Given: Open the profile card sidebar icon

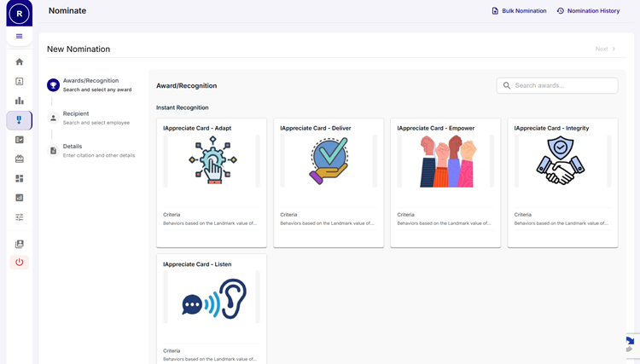Looking at the screenshot, I should pos(19,82).
